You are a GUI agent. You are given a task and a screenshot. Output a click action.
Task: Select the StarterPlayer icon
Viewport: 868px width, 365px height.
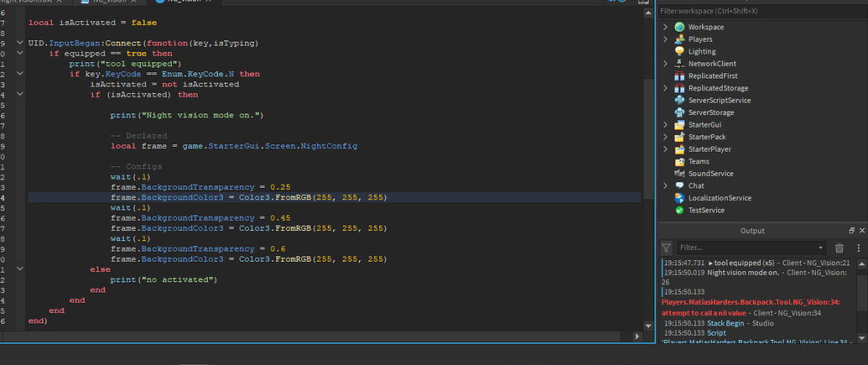[x=679, y=149]
